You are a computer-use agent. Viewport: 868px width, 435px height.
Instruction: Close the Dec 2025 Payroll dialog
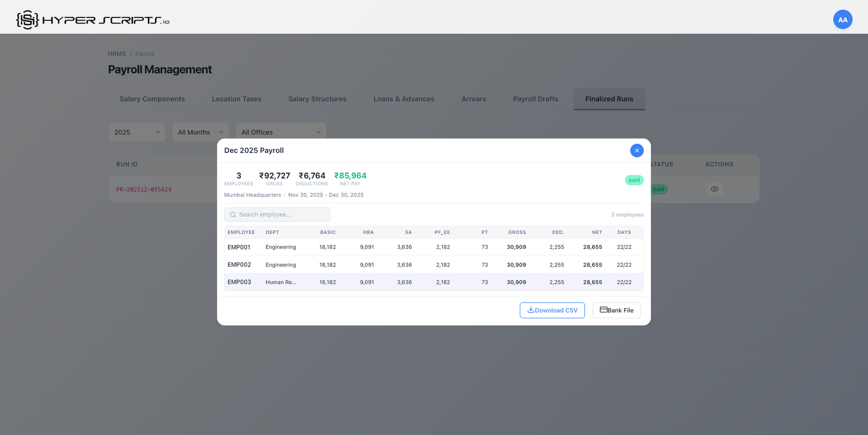636,150
